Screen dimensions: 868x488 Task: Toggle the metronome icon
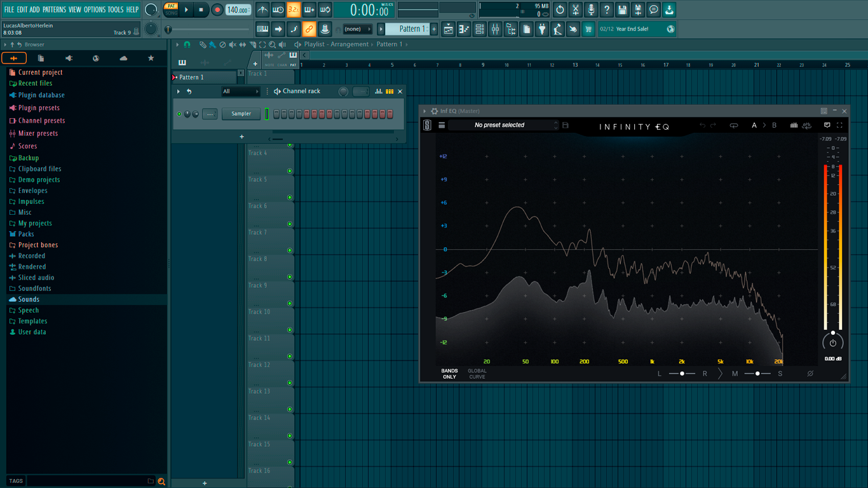click(x=262, y=10)
